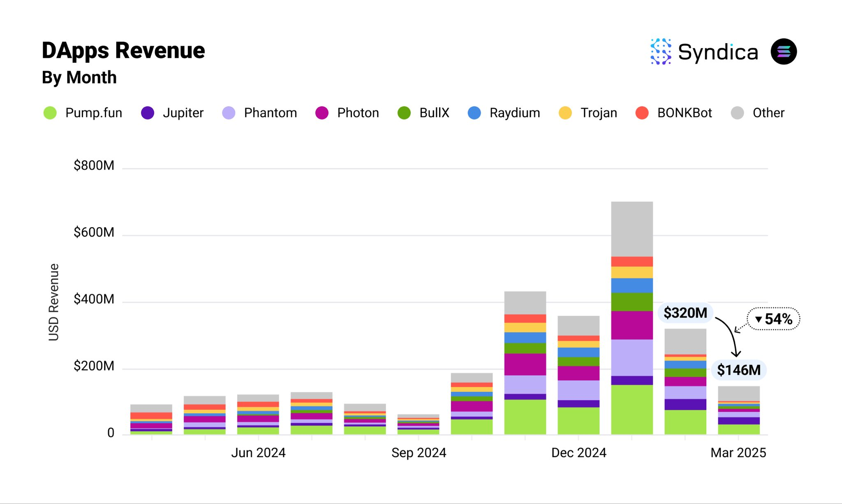842x504 pixels.
Task: Click the DApps Revenue chart title
Action: 123,50
